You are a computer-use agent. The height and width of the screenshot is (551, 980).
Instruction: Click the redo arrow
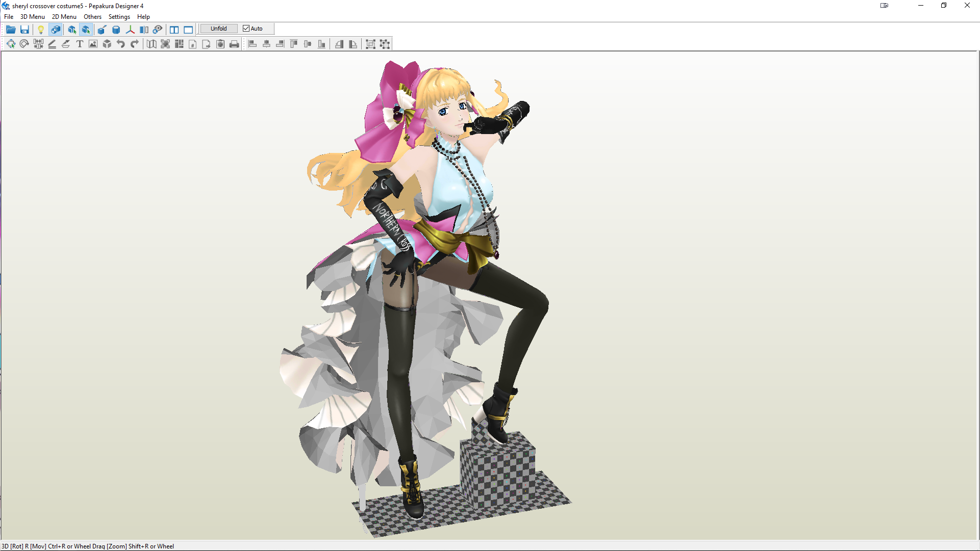pos(135,44)
